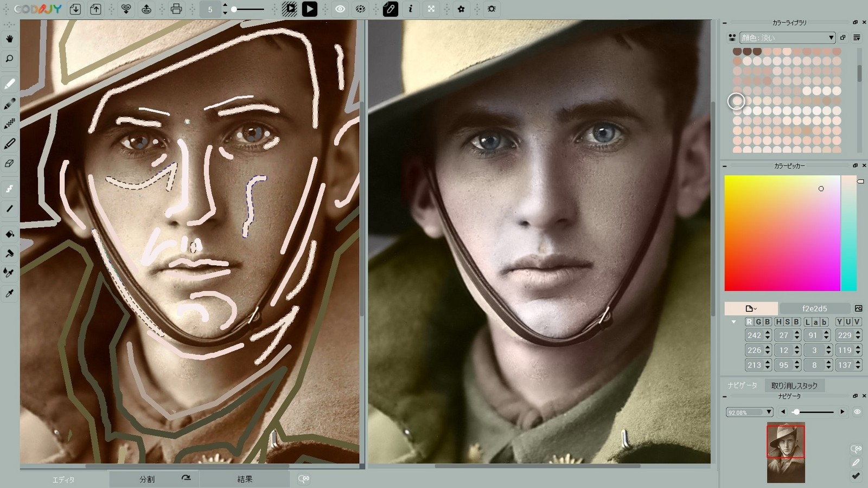Select the protection pen tool
This screenshot has height=488, width=868.
[x=10, y=144]
